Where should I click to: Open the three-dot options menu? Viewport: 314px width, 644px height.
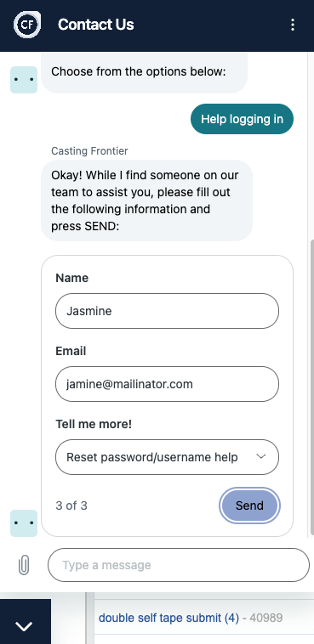[x=293, y=25]
